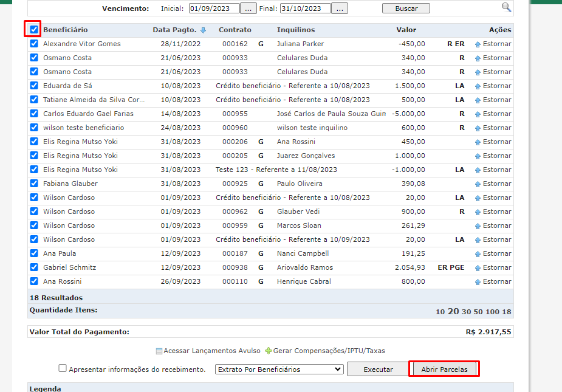Click Estornar arrow icon for Marcos Sloan row

click(478, 226)
